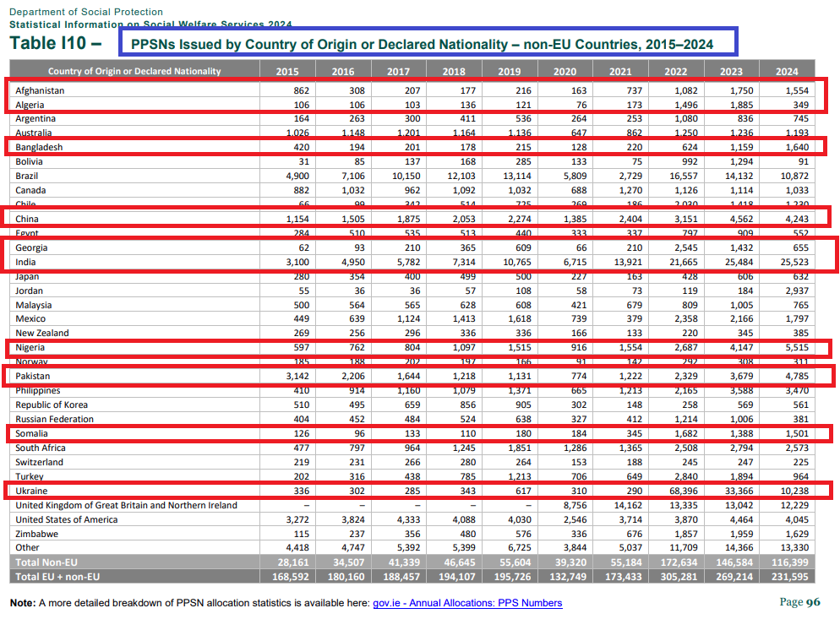This screenshot has height=630, width=840.
Task: Click the Brazil row label
Action: 26,177
